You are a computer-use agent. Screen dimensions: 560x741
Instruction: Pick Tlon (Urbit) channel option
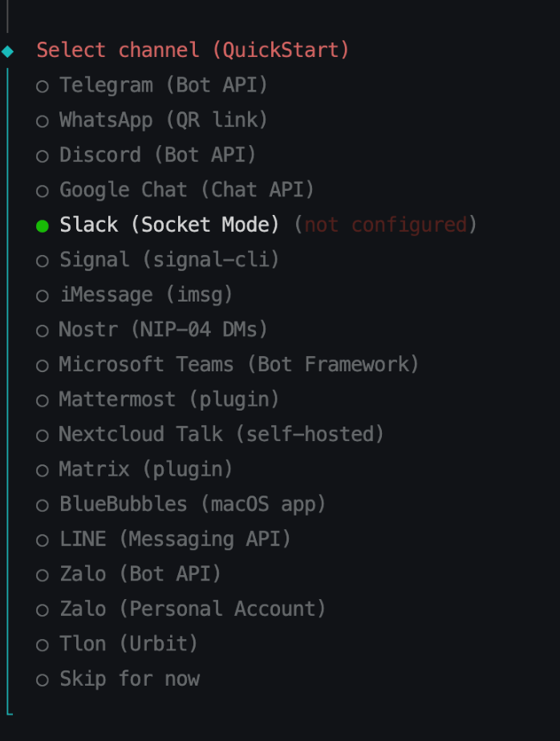click(128, 644)
